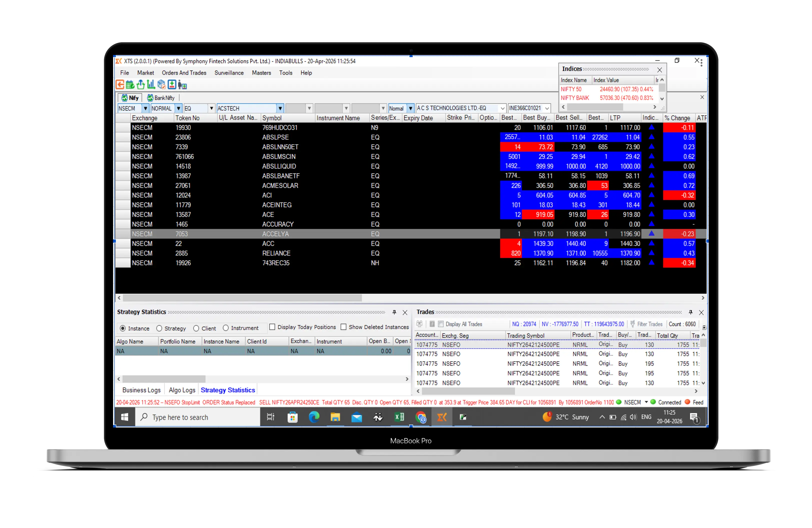
Task: Click the Filter Trades button
Action: pos(647,324)
